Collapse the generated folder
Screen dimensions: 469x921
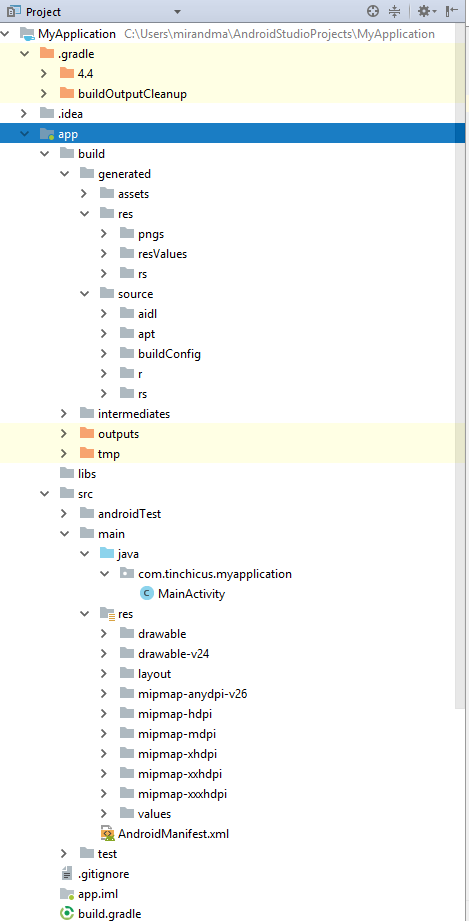(64, 174)
